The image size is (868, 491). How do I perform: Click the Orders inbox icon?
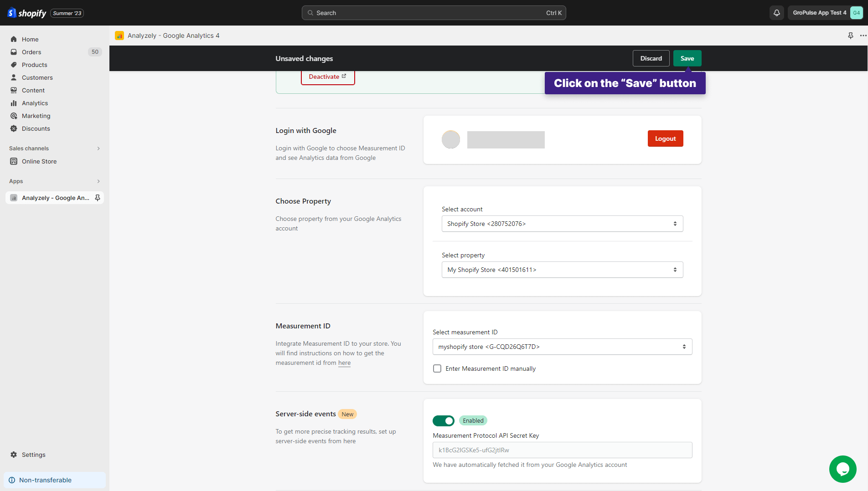(14, 52)
